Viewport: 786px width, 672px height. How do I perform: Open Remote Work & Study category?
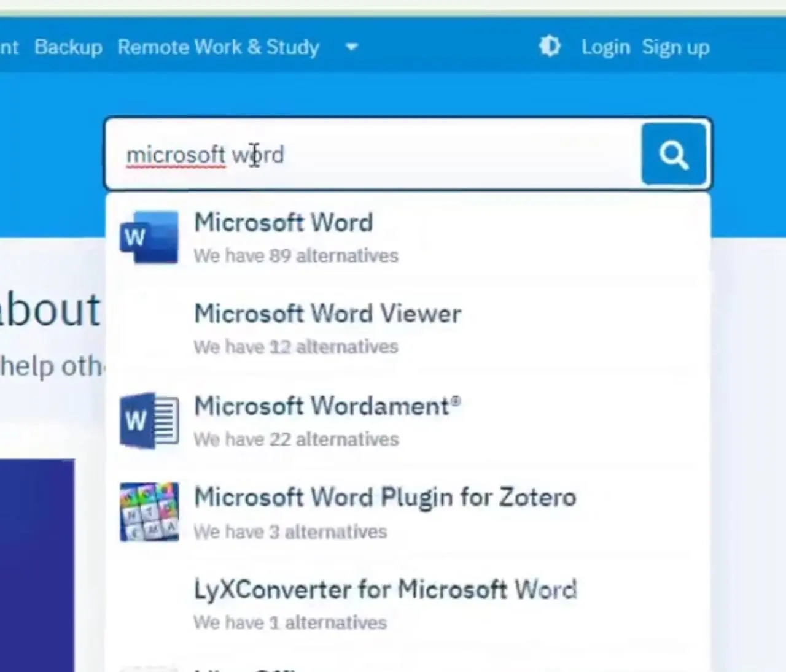click(x=219, y=47)
